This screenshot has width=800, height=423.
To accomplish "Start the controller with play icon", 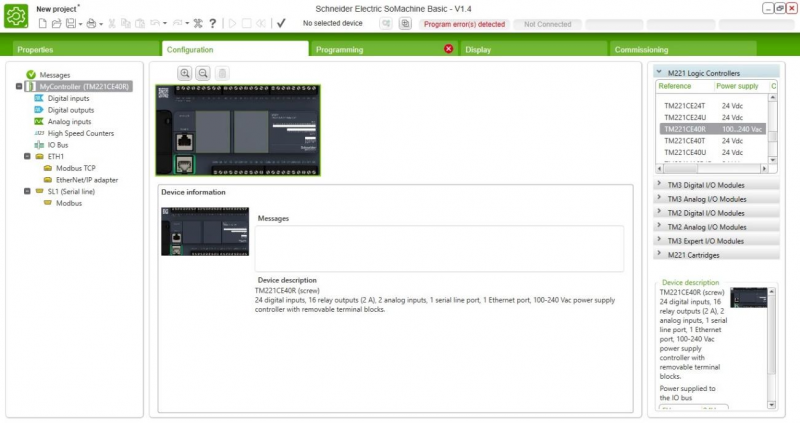I will (x=232, y=23).
